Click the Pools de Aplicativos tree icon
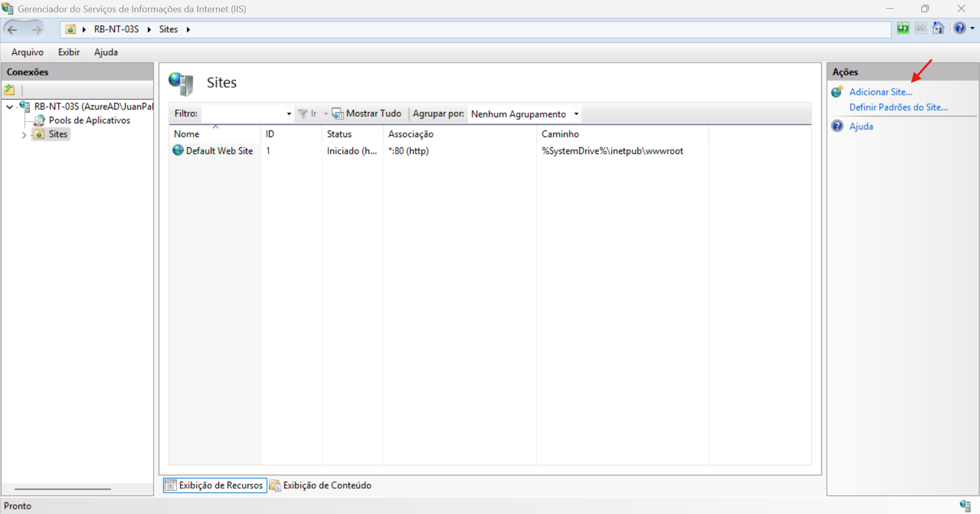Image resolution: width=980 pixels, height=514 pixels. coord(39,120)
